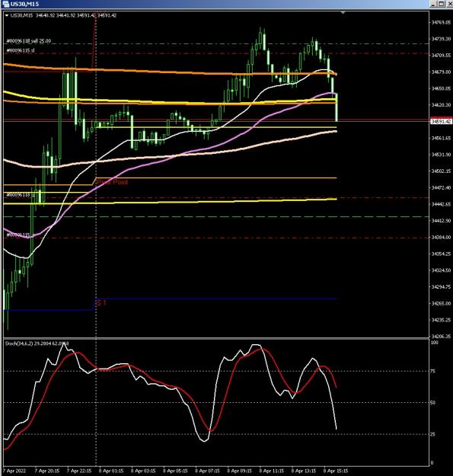The width and height of the screenshot is (453, 476).
Task: Click the 34769.05 price scale value
Action: tap(441, 22)
